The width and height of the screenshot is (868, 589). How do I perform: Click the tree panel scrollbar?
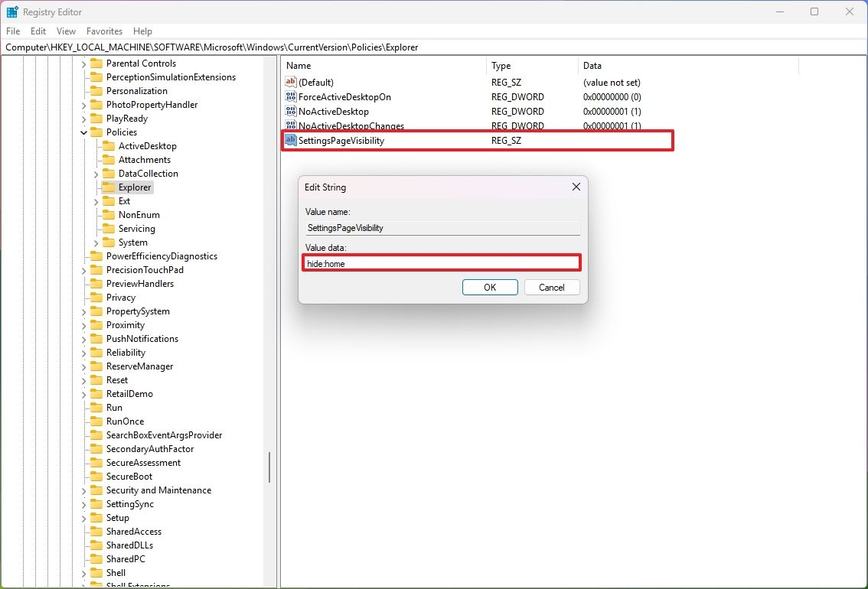269,468
